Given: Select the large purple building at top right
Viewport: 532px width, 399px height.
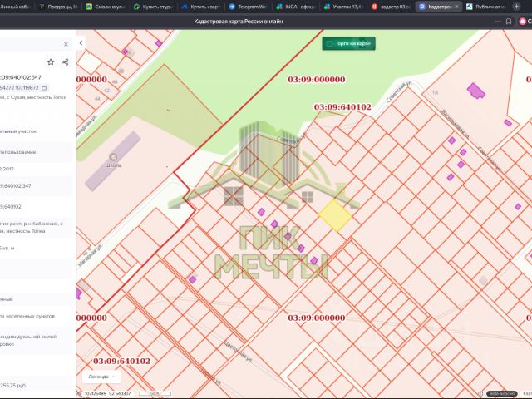Looking at the screenshot, I should [475, 91].
